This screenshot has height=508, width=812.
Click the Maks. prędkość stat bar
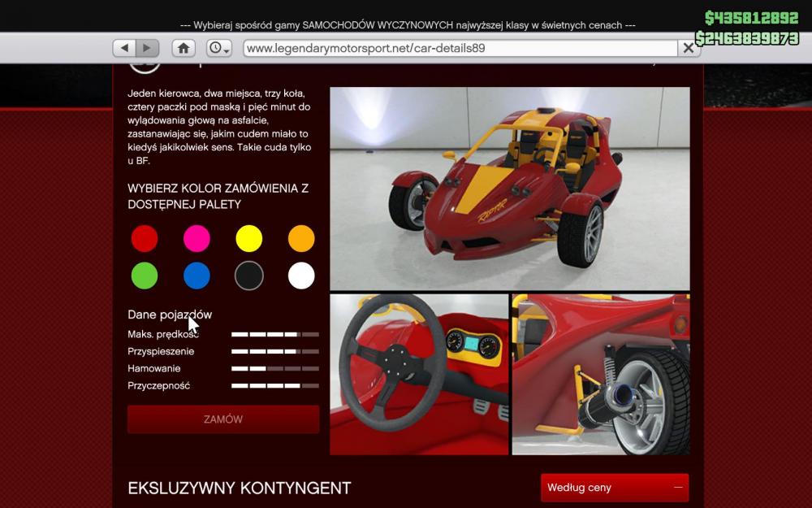(x=275, y=334)
